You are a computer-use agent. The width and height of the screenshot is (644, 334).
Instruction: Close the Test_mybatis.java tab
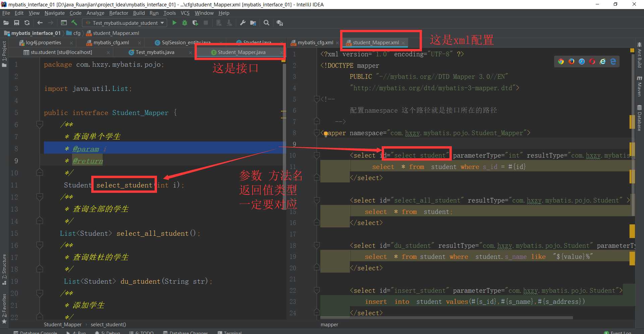pos(191,53)
